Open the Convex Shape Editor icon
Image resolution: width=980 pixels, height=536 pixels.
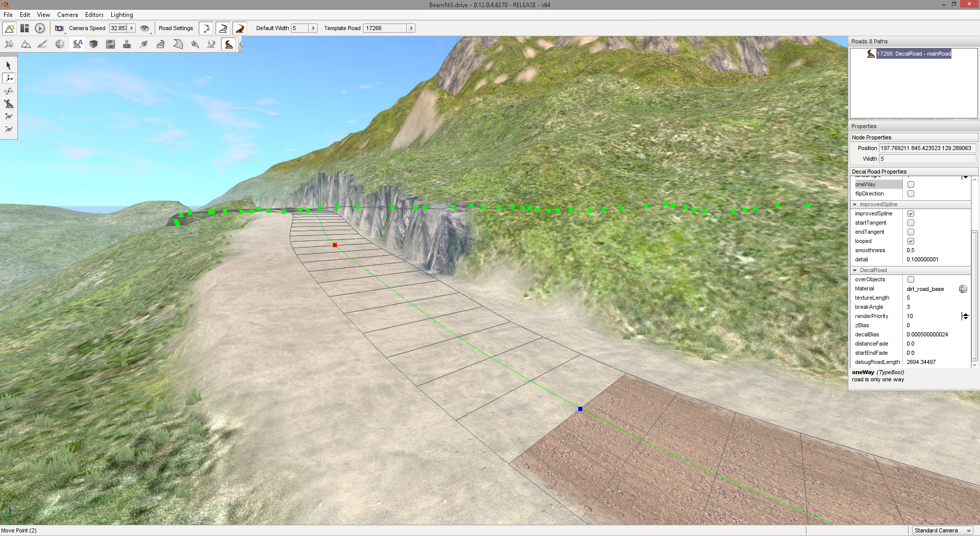pyautogui.click(x=178, y=44)
